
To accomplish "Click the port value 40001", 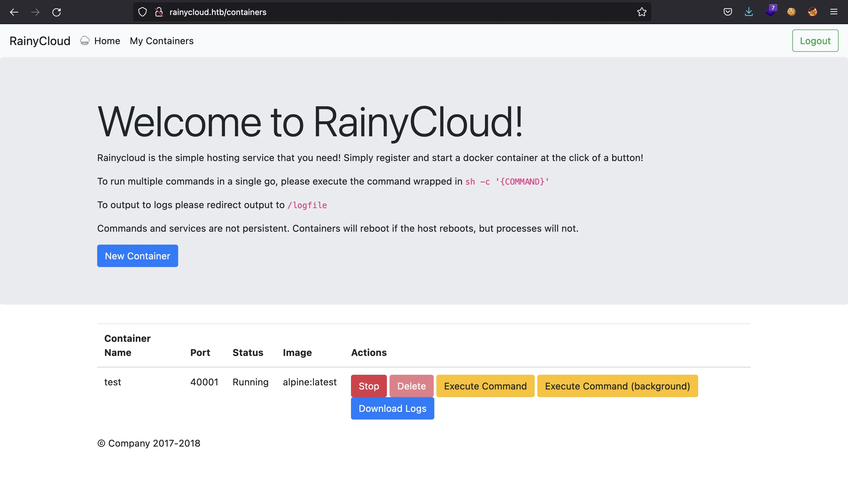I will (x=204, y=382).
